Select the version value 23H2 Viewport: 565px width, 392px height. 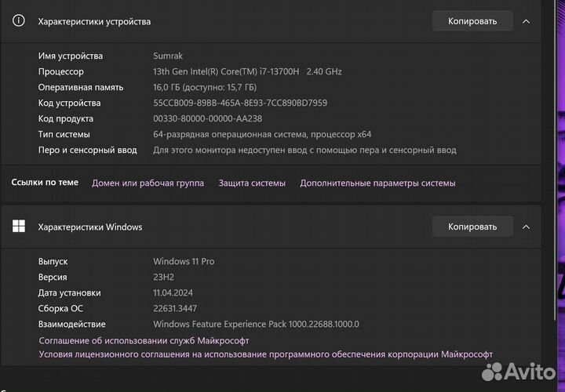pyautogui.click(x=163, y=278)
